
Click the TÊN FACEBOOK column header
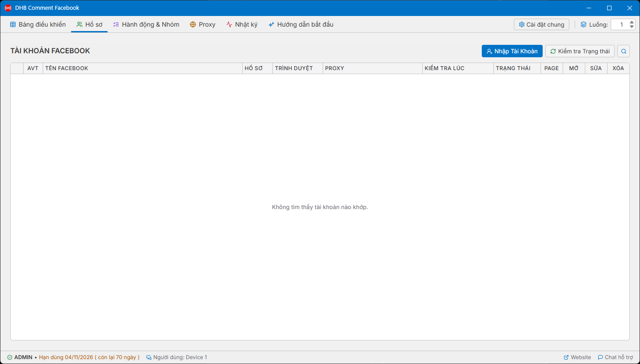pos(143,68)
